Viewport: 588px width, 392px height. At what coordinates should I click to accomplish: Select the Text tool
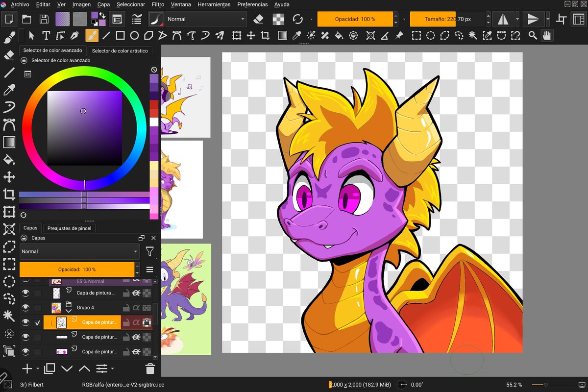click(x=46, y=35)
